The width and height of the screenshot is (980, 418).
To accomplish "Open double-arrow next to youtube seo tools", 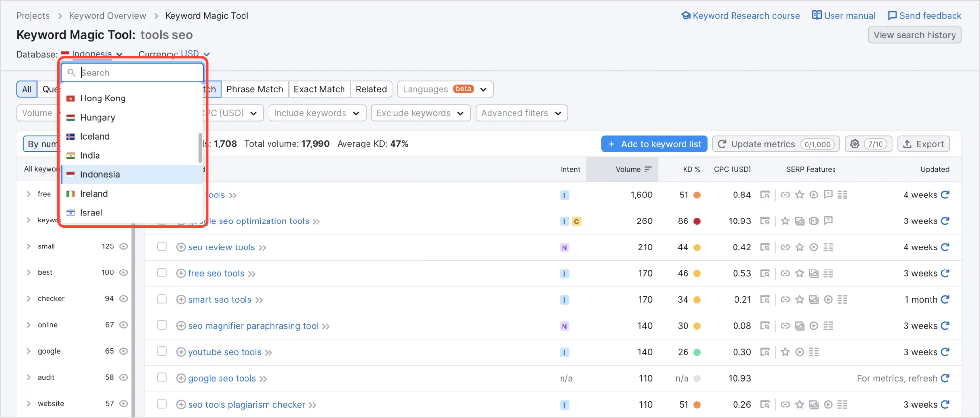I will [269, 353].
